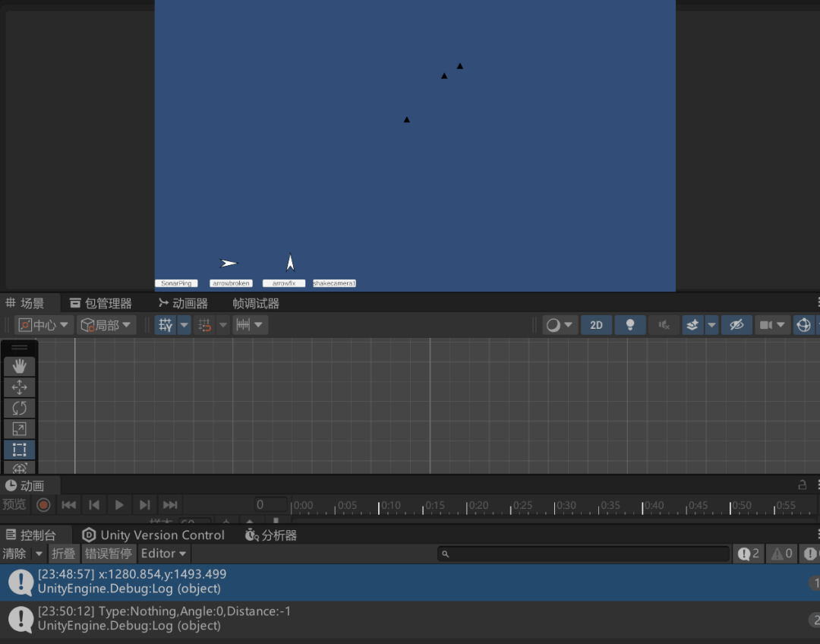Enable animation record mode red button
820x644 pixels.
[x=43, y=505]
